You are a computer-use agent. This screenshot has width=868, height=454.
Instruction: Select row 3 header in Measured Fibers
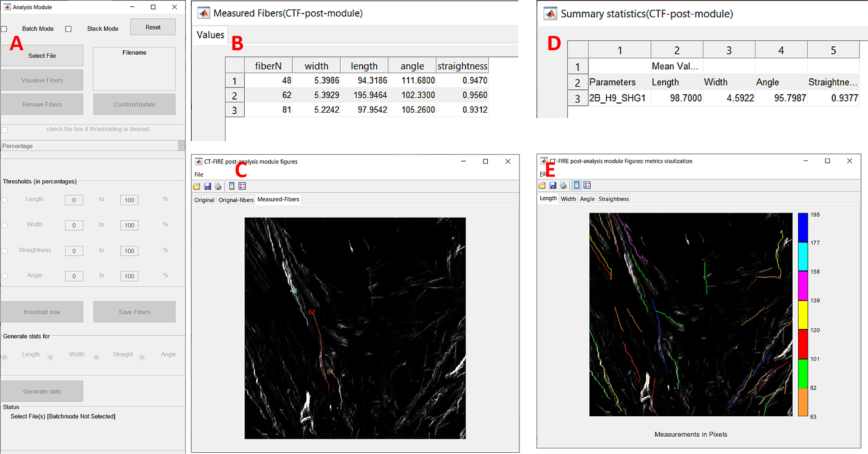point(235,110)
